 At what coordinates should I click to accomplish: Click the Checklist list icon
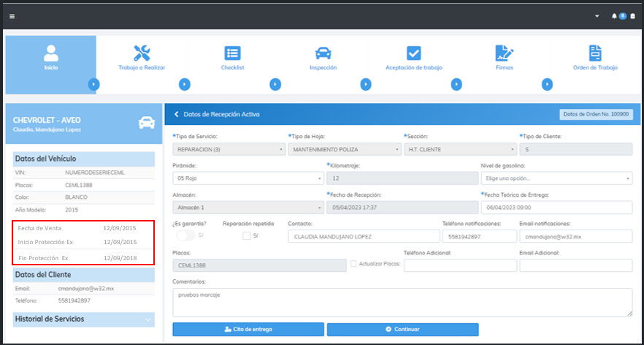(x=232, y=53)
